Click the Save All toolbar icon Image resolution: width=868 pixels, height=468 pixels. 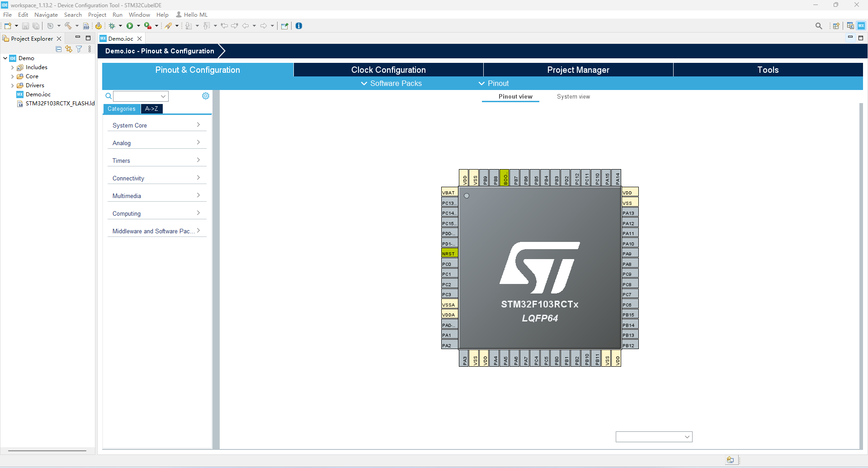36,26
